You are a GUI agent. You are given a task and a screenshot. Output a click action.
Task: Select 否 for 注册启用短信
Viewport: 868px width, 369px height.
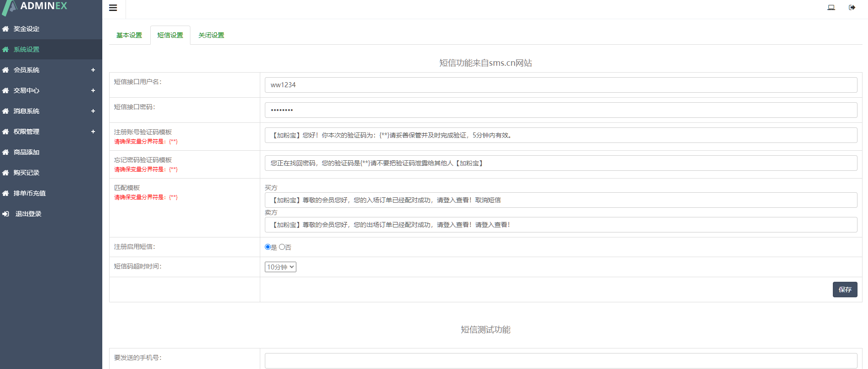click(282, 247)
